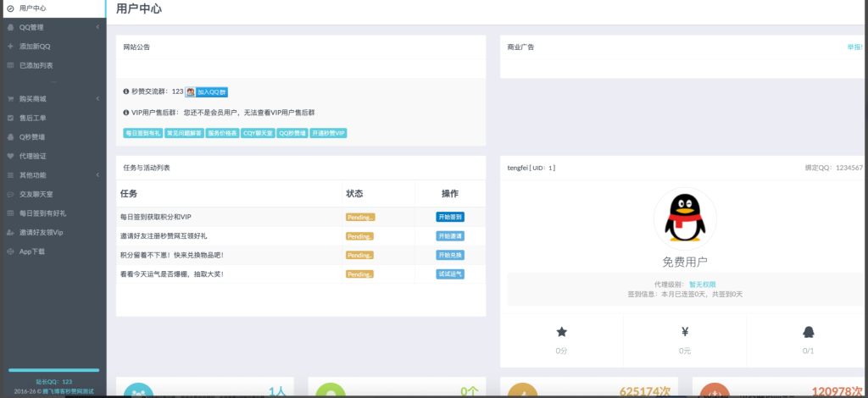The image size is (868, 398).
Task: Click the 试试运气 lucky draw button
Action: click(x=450, y=274)
